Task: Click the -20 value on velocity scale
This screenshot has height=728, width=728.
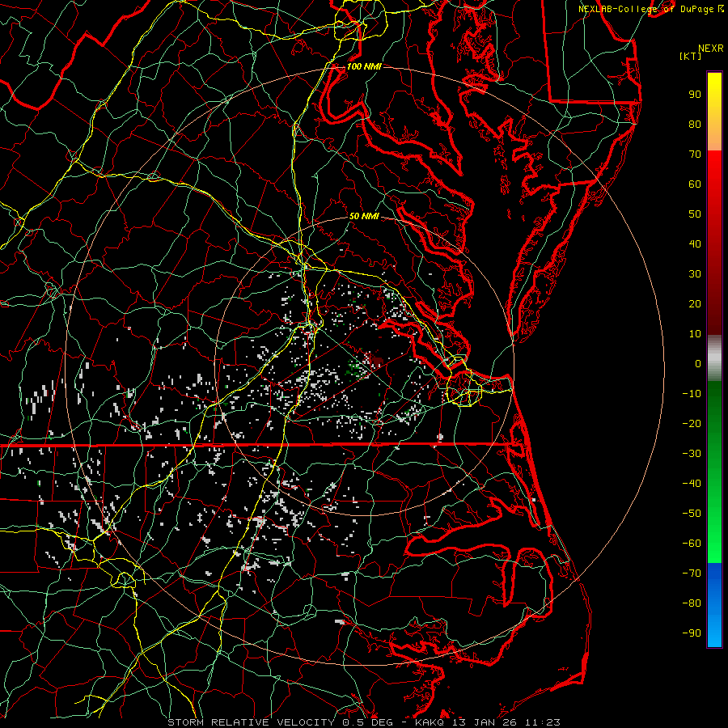Action: [692, 424]
